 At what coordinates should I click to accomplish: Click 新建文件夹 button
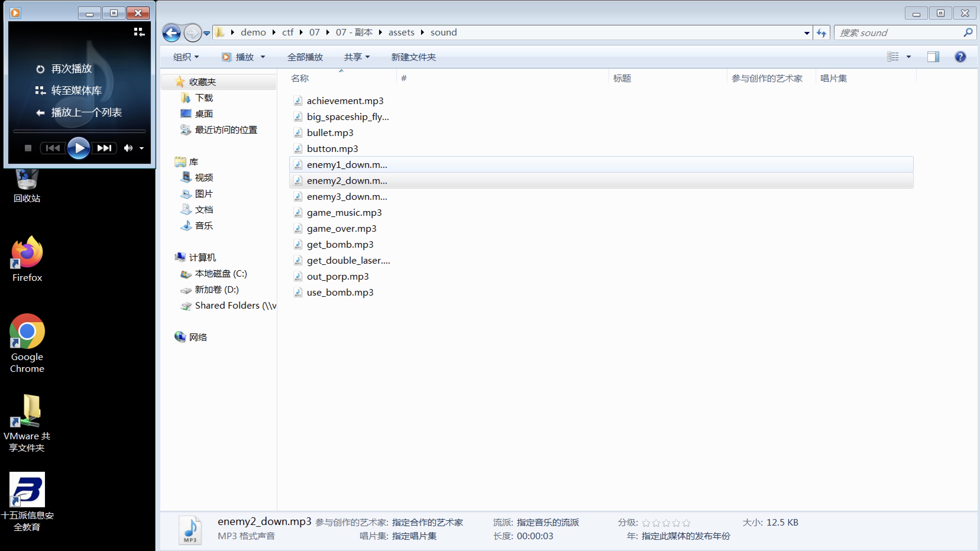pos(413,57)
